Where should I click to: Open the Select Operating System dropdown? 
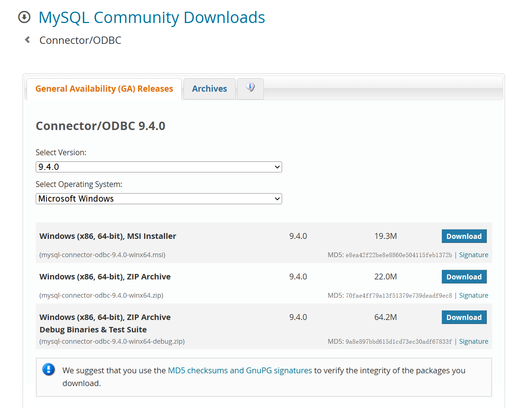tap(159, 199)
